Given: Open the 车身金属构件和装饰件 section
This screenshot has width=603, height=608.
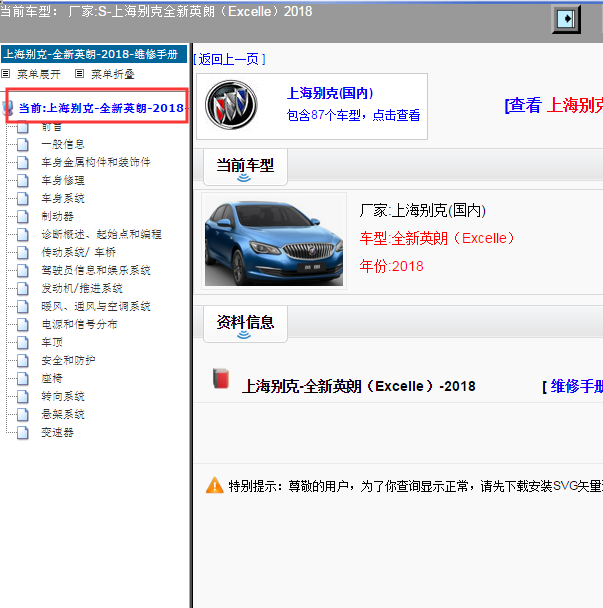Looking at the screenshot, I should [x=96, y=162].
